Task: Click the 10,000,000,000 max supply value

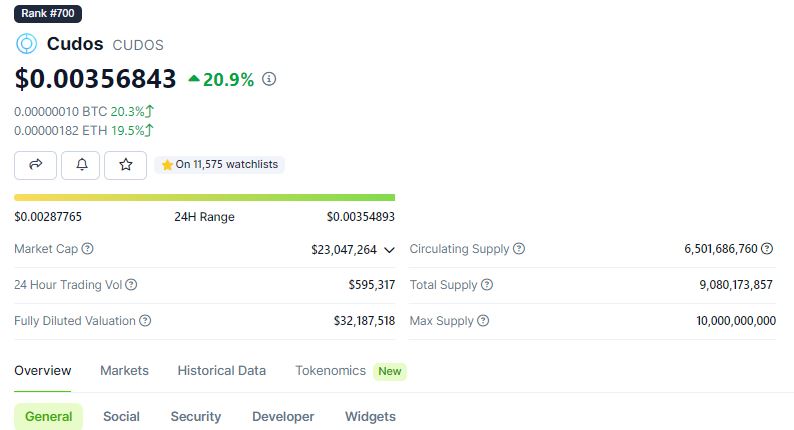Action: coord(736,321)
